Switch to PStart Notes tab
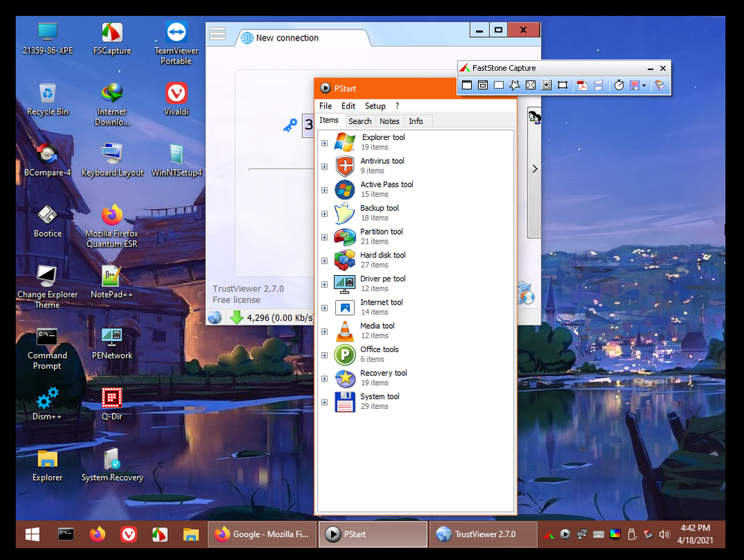The image size is (744, 560). (390, 121)
